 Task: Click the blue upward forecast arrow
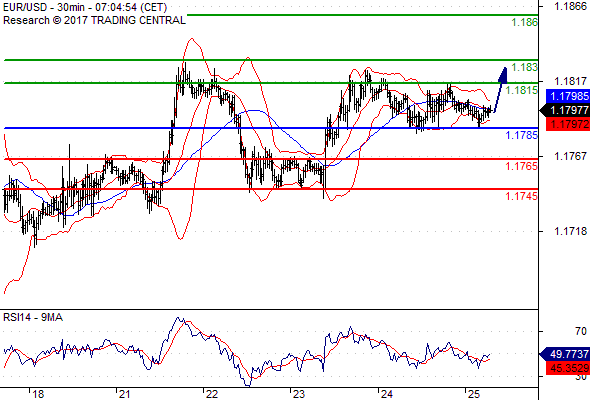(x=501, y=90)
